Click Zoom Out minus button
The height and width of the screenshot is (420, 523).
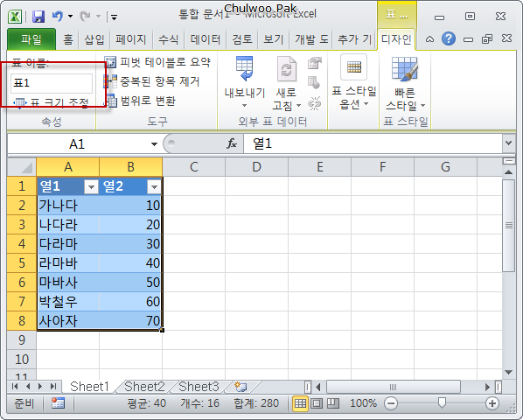click(x=391, y=403)
